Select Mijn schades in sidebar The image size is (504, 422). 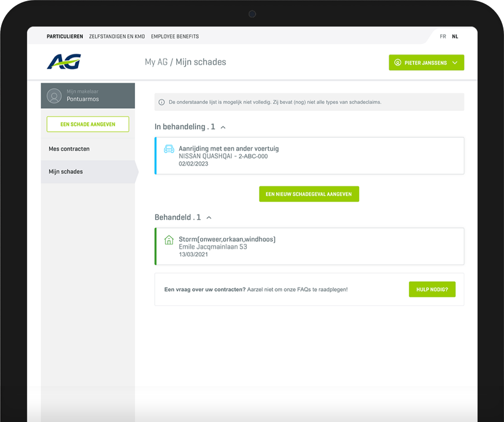[x=65, y=172]
